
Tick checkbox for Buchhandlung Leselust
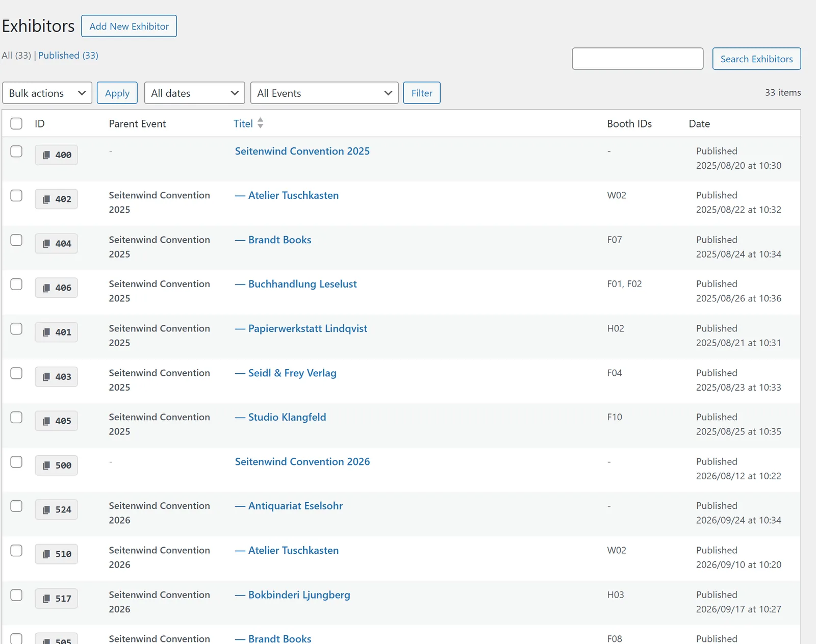[16, 284]
